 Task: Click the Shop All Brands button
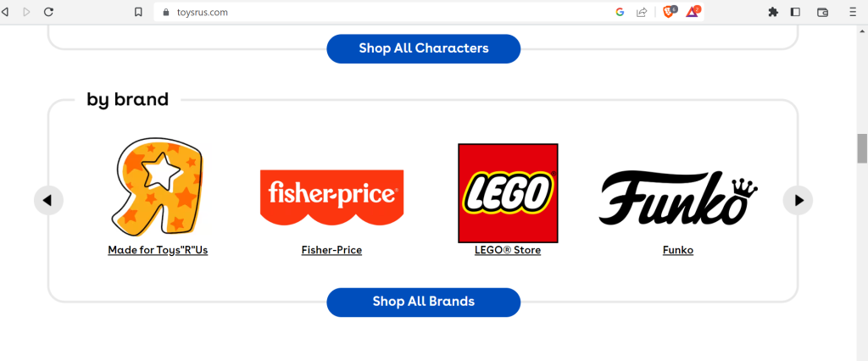[424, 302]
